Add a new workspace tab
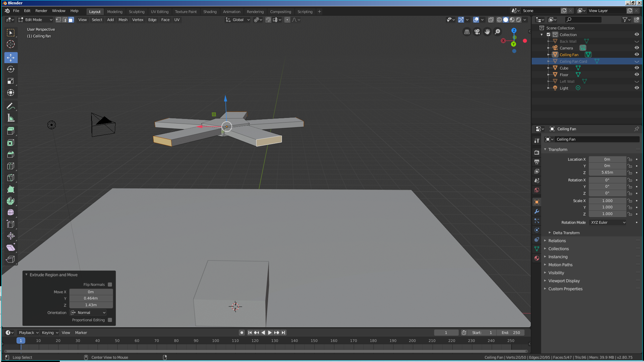This screenshot has width=644, height=362. [x=319, y=11]
